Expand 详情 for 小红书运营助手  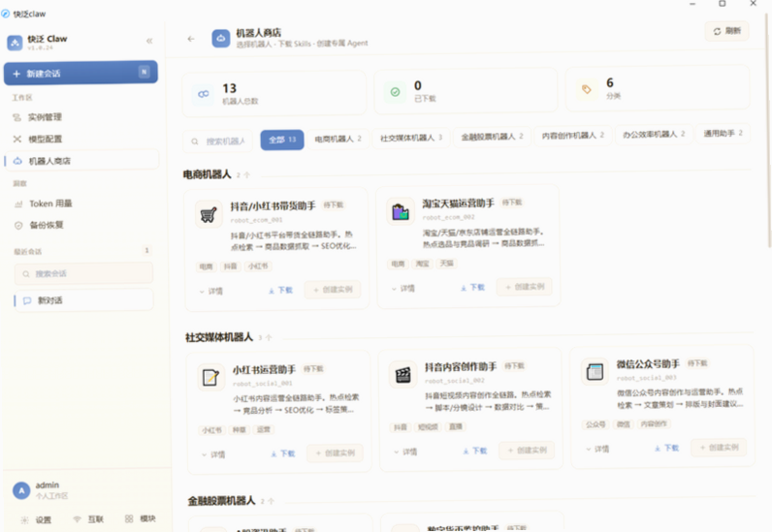213,454
